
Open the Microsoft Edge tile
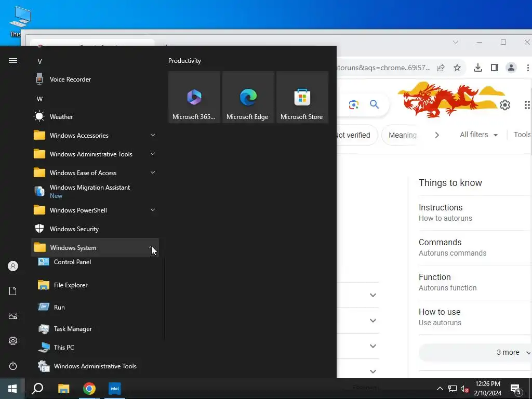[248, 97]
